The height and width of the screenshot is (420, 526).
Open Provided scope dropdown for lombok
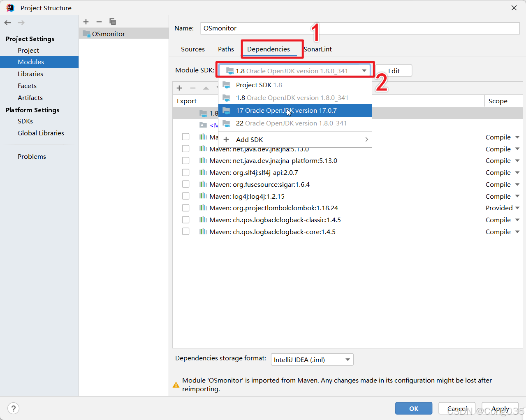[x=517, y=208]
